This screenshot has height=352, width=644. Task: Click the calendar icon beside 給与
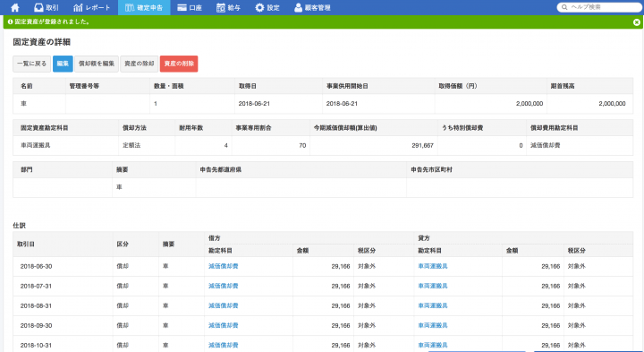221,7
